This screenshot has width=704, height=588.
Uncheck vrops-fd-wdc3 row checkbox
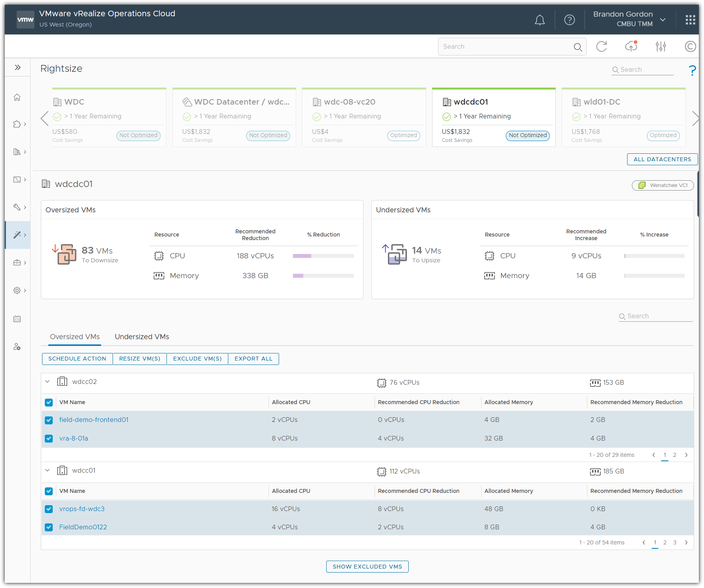coord(49,509)
